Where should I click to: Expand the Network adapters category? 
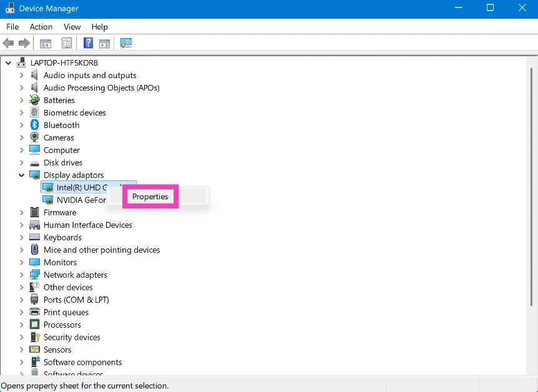pos(21,275)
